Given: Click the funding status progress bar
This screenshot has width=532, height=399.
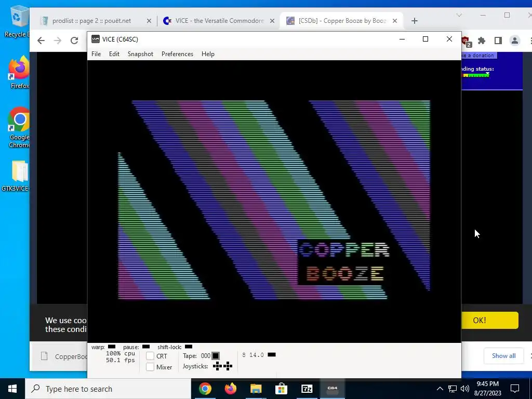Looking at the screenshot, I should 476,75.
